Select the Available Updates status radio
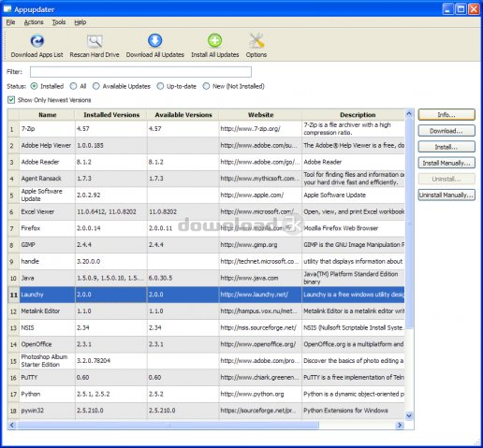Screen dimensions: 483x448 [96, 86]
